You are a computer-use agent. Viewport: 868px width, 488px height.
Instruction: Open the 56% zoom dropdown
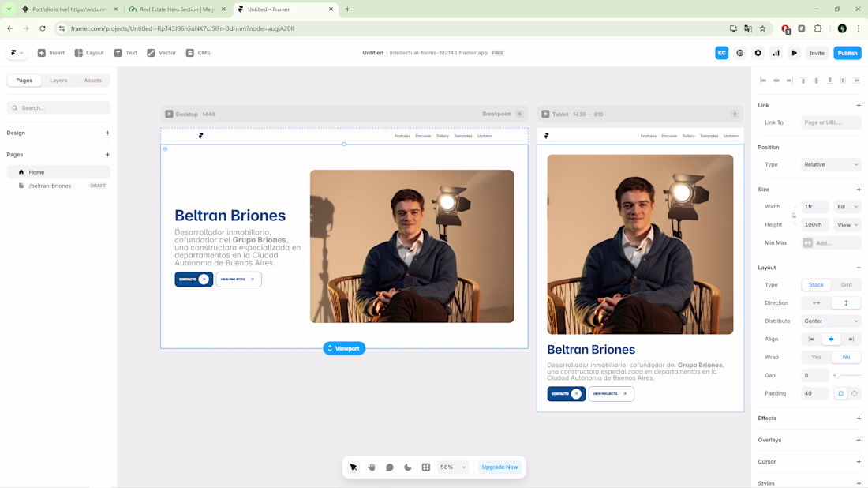[453, 467]
